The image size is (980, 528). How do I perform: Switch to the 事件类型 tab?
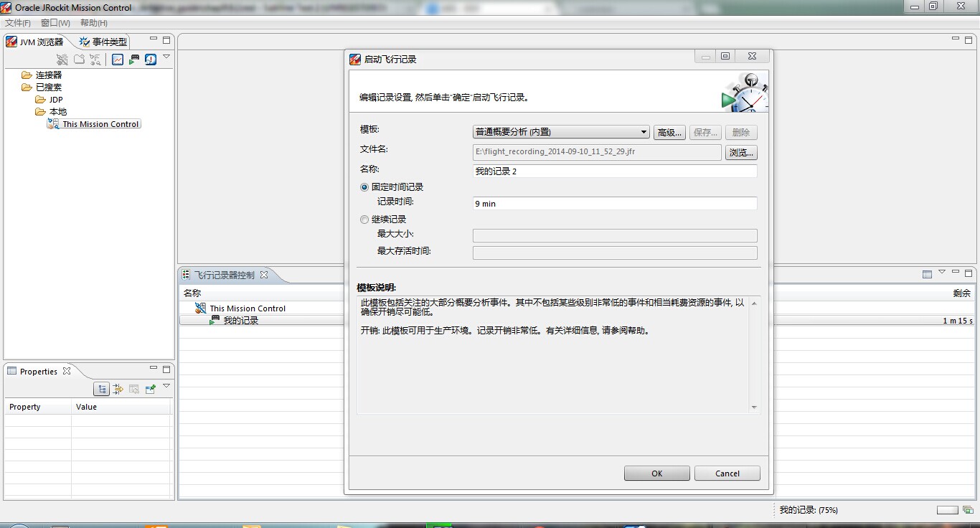(103, 42)
